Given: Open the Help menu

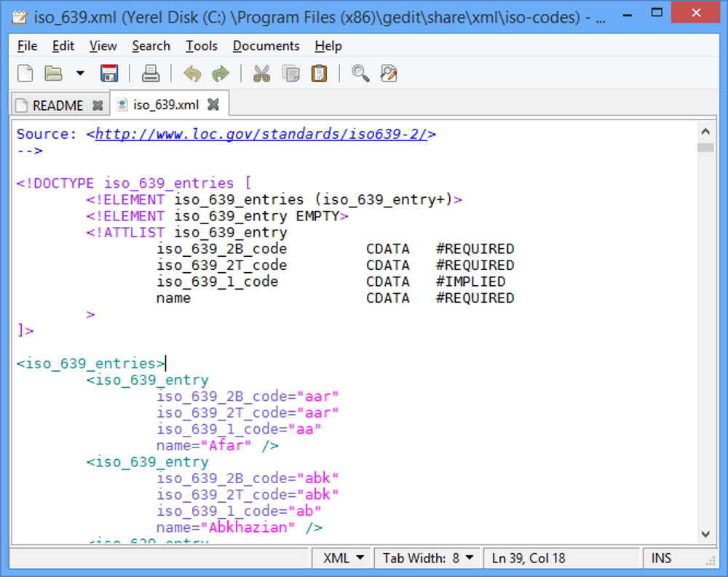Looking at the screenshot, I should [x=328, y=46].
